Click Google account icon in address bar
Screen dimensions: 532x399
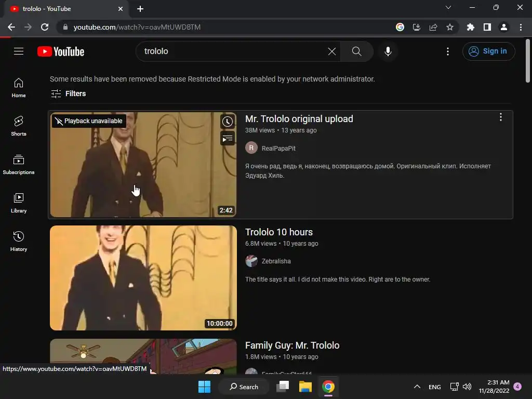click(400, 27)
